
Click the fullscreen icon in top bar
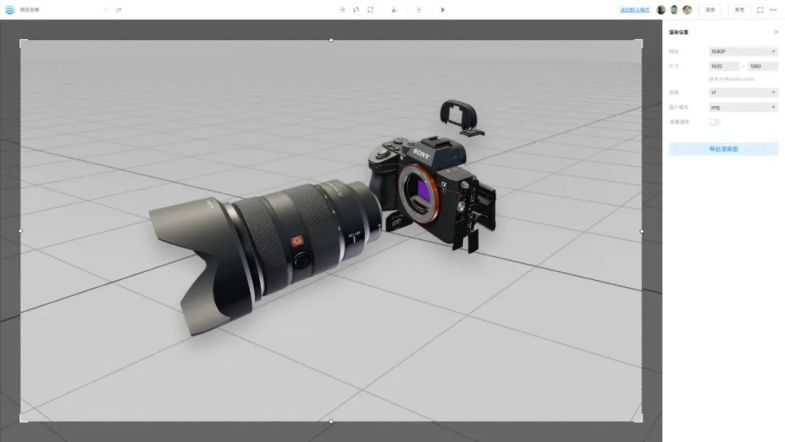coord(760,10)
